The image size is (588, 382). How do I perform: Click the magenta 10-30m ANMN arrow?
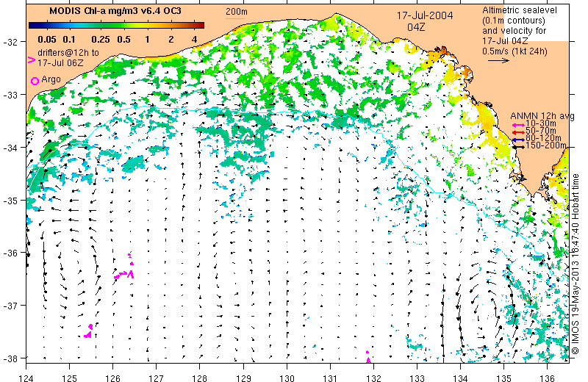click(518, 125)
